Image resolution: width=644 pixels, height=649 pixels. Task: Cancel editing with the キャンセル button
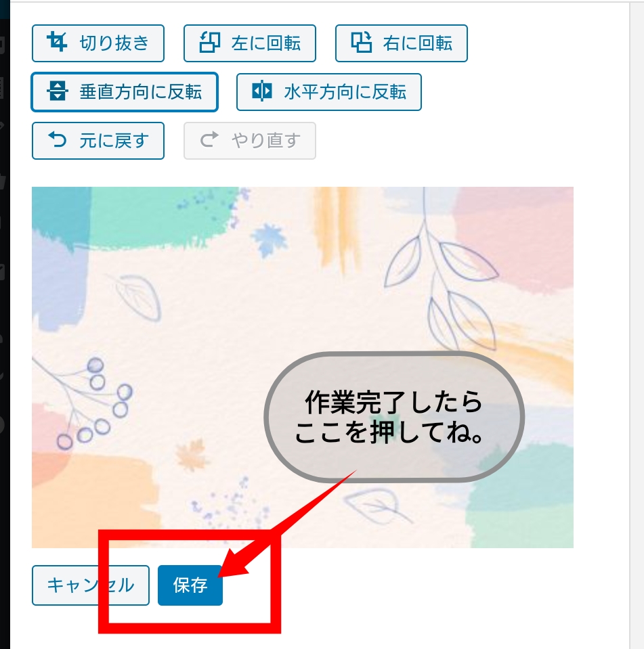coord(90,585)
